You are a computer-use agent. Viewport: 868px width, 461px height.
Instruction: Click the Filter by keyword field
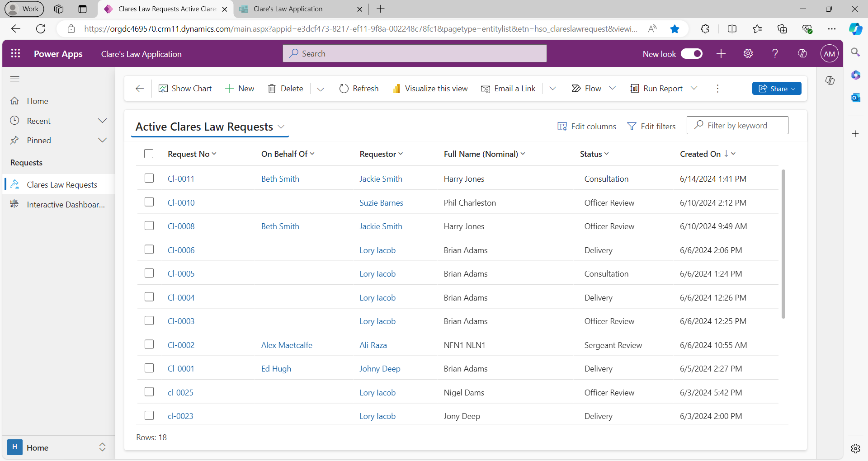click(741, 126)
